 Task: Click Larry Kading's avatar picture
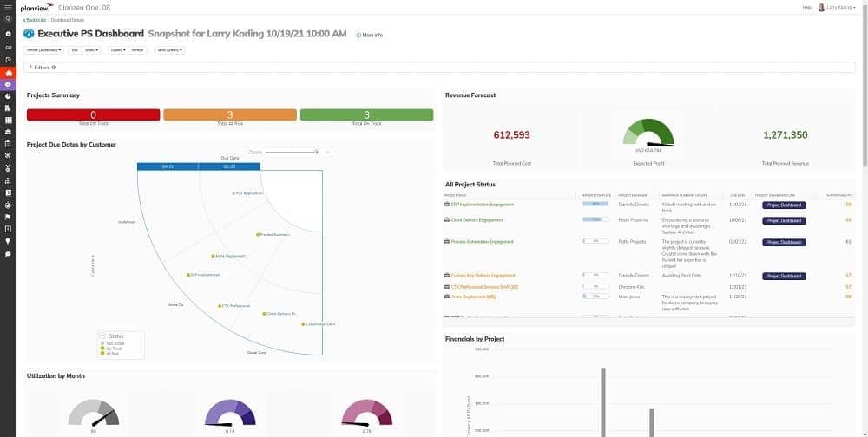821,7
